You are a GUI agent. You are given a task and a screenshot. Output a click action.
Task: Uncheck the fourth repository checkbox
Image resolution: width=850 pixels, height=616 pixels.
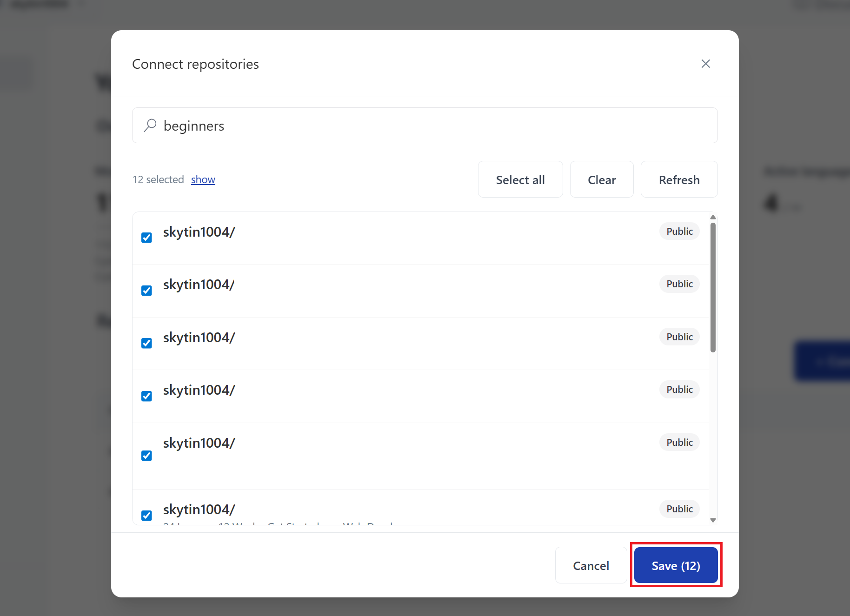click(146, 396)
